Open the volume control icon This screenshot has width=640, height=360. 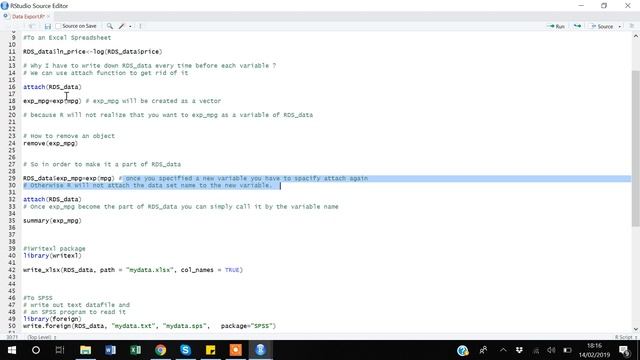(x=551, y=350)
